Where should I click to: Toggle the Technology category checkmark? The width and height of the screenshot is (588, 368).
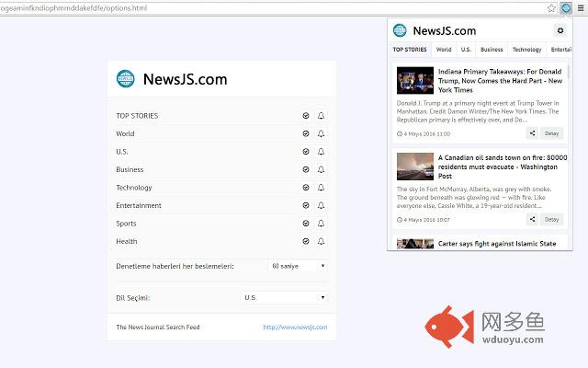(x=306, y=188)
